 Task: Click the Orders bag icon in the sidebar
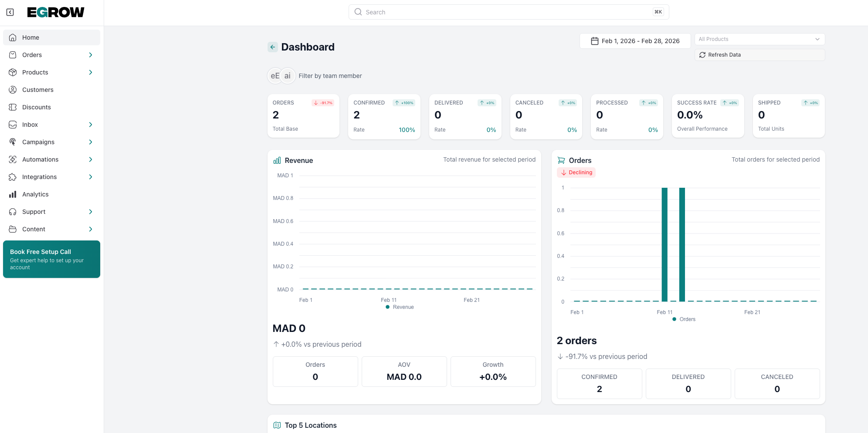coord(13,55)
